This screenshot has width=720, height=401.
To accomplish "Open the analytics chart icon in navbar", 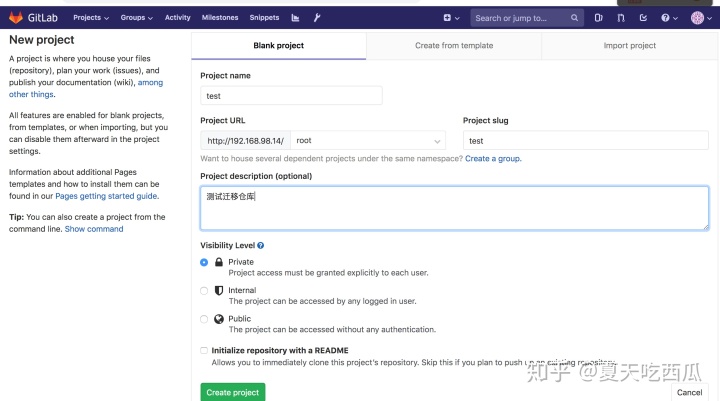I will tap(295, 18).
